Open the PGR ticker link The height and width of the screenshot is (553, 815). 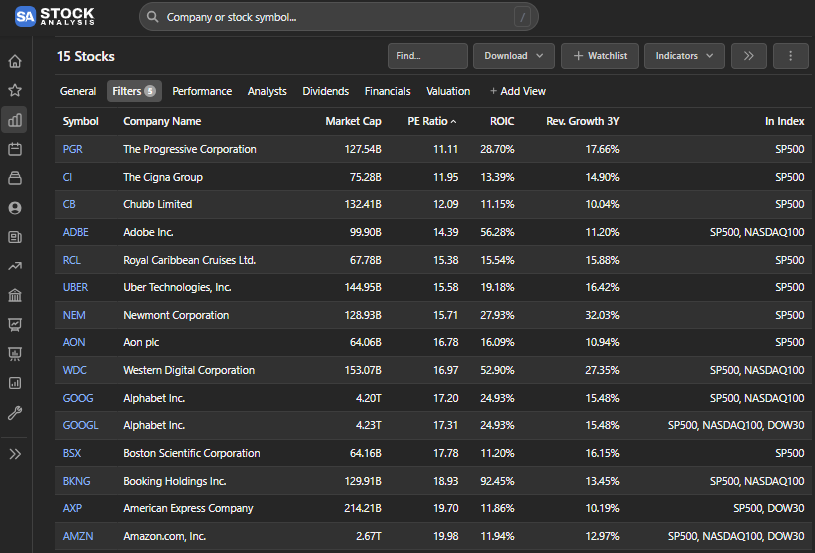72,149
